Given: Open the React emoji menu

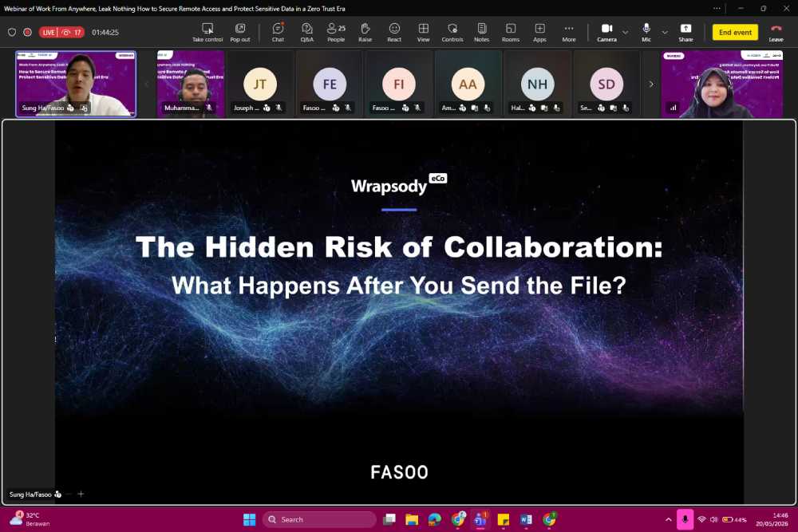Looking at the screenshot, I should click(x=394, y=33).
